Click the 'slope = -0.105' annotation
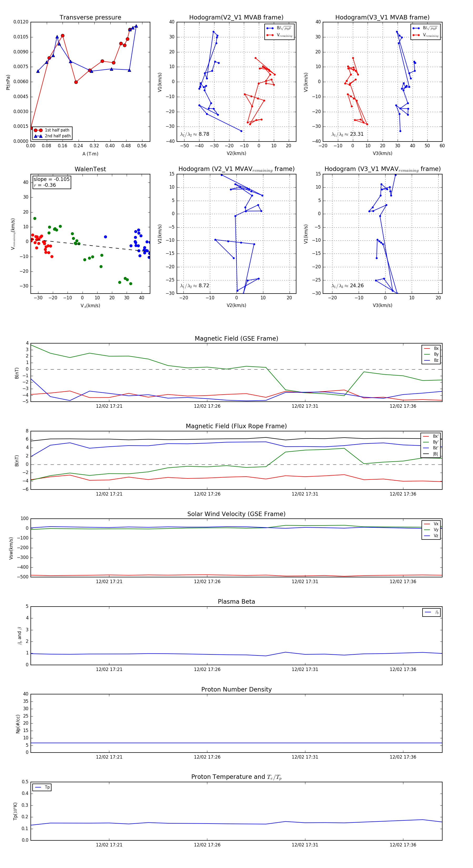 pyautogui.click(x=52, y=179)
